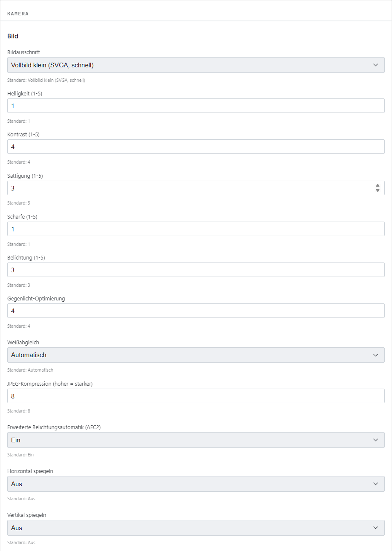The height and width of the screenshot is (551, 392).
Task: Expand the Erweiterte Belichtungsautomatik (AEC2) dropdown
Action: pos(196,440)
